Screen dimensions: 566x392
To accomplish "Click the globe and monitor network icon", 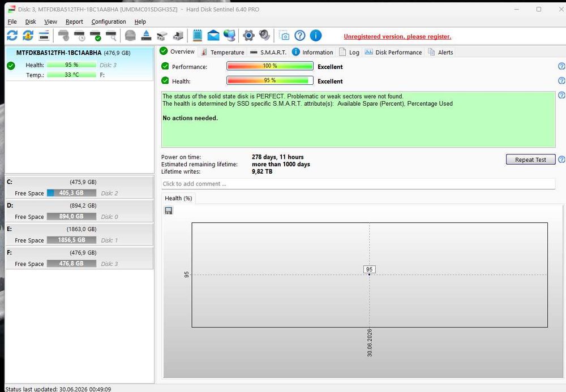I will coord(229,35).
